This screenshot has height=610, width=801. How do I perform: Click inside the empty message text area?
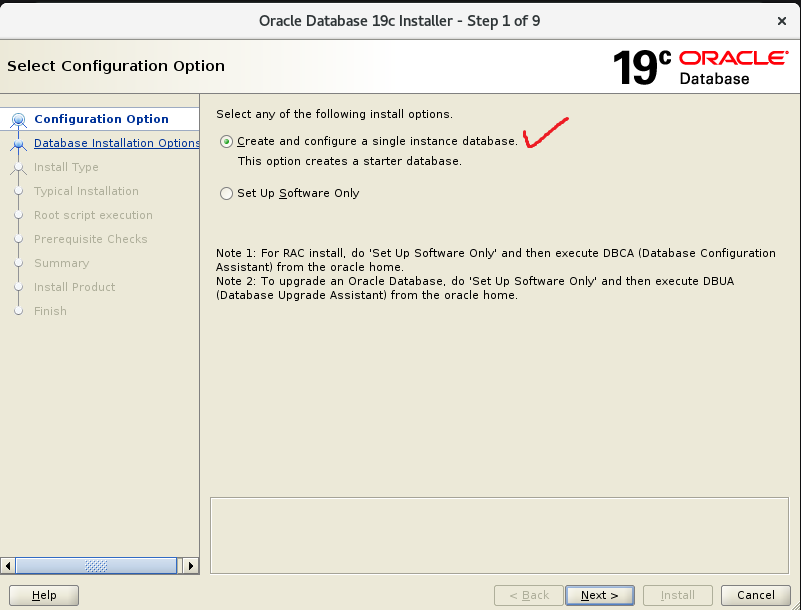[x=499, y=535]
